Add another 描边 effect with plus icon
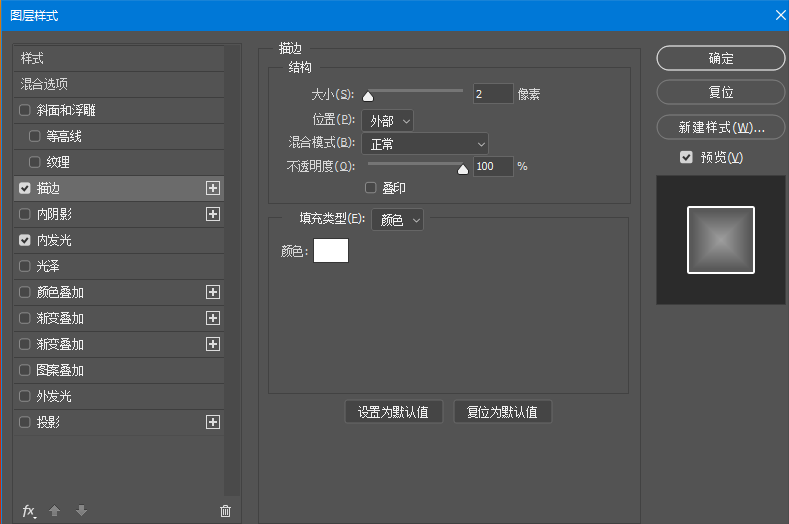The height and width of the screenshot is (524, 789). (213, 188)
